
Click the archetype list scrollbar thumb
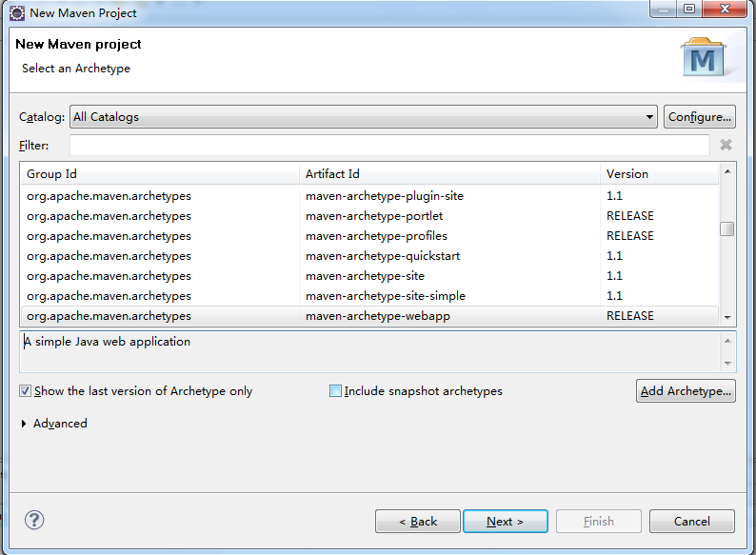[727, 228]
